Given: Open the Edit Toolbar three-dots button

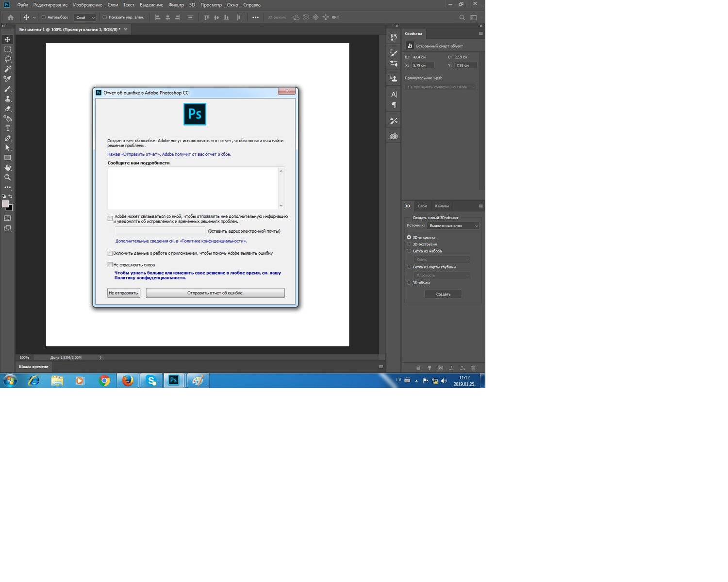Looking at the screenshot, I should (x=7, y=187).
